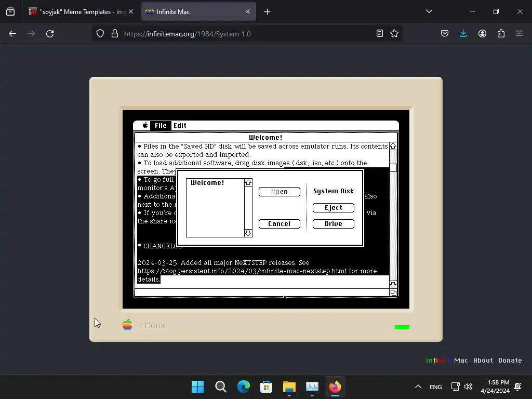Open the Infinite Mac footer link

pos(447,361)
